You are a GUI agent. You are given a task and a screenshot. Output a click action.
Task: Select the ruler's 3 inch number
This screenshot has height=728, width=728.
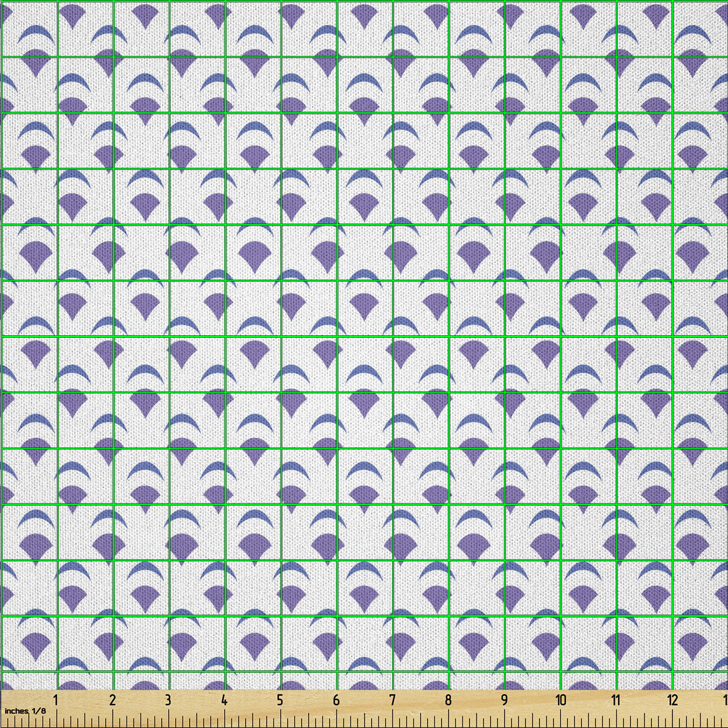point(168,700)
